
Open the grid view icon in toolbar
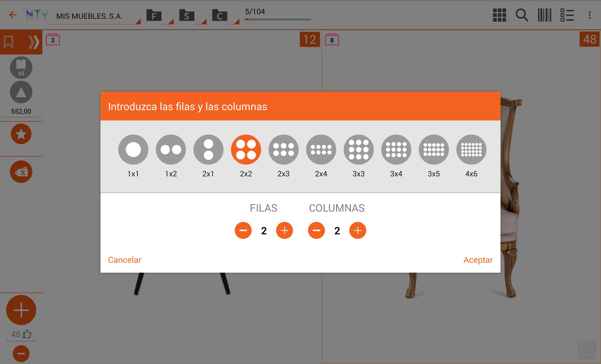[499, 15]
